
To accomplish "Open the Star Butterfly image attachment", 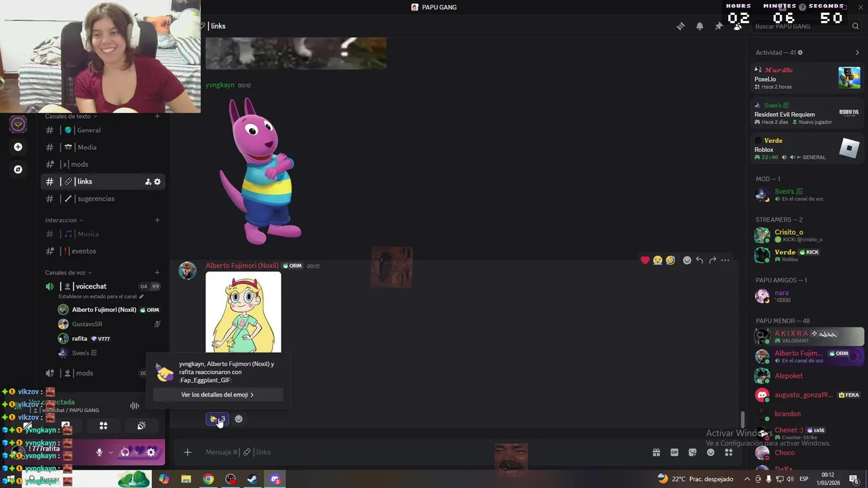I will [x=243, y=313].
